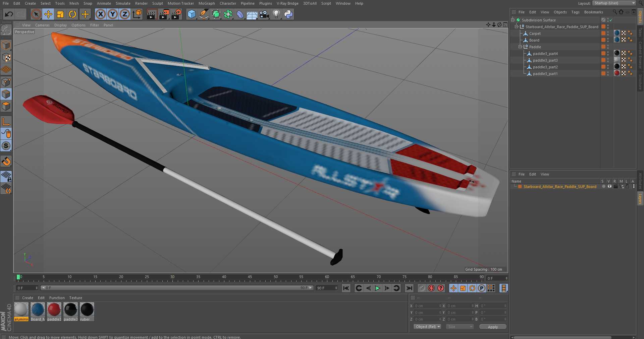Toggle visibility dots of paddle3_part2
This screenshot has height=339, width=644.
click(608, 67)
